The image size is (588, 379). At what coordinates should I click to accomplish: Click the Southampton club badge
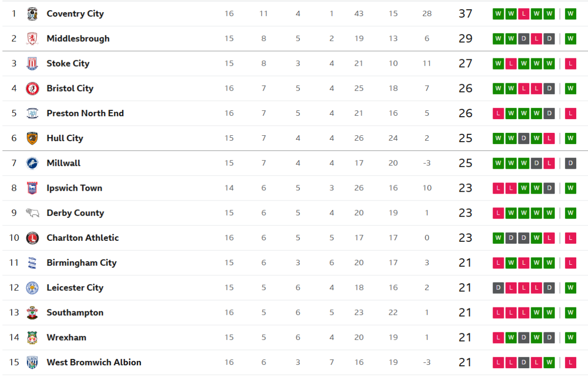click(x=32, y=313)
